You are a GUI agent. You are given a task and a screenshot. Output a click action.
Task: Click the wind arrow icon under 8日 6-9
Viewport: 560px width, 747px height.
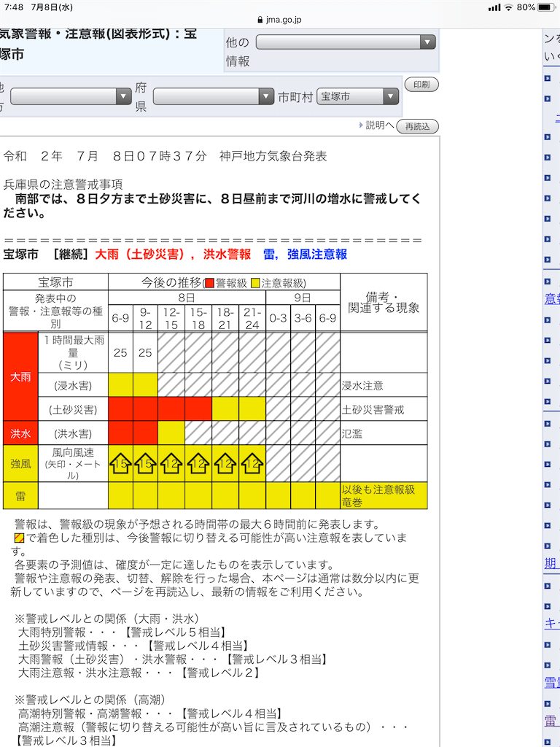[x=120, y=463]
